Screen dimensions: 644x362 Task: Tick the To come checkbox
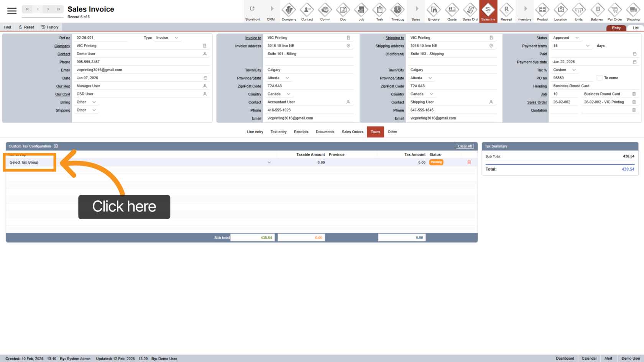coord(599,78)
